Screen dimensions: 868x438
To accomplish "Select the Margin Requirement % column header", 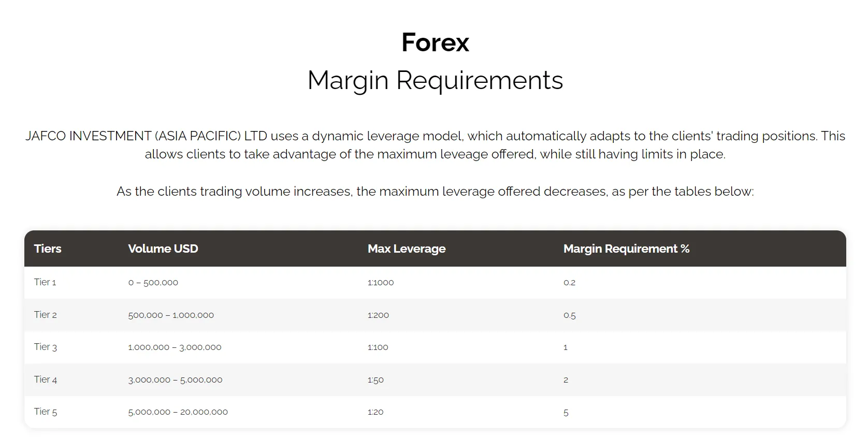I will [x=627, y=249].
